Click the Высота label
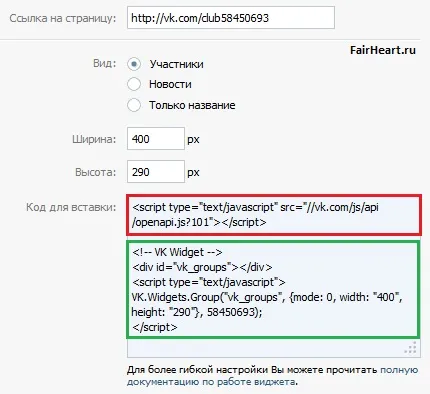This screenshot has width=430, height=394. [96, 172]
